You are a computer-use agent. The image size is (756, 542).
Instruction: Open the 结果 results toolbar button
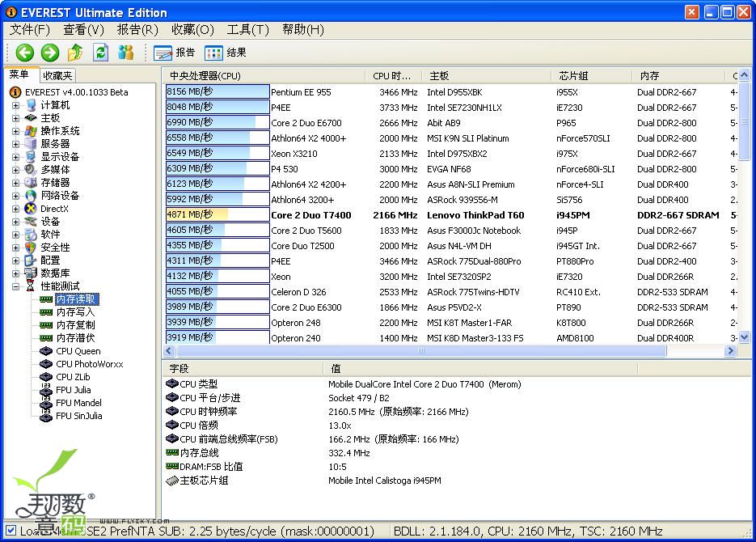pyautogui.click(x=225, y=53)
